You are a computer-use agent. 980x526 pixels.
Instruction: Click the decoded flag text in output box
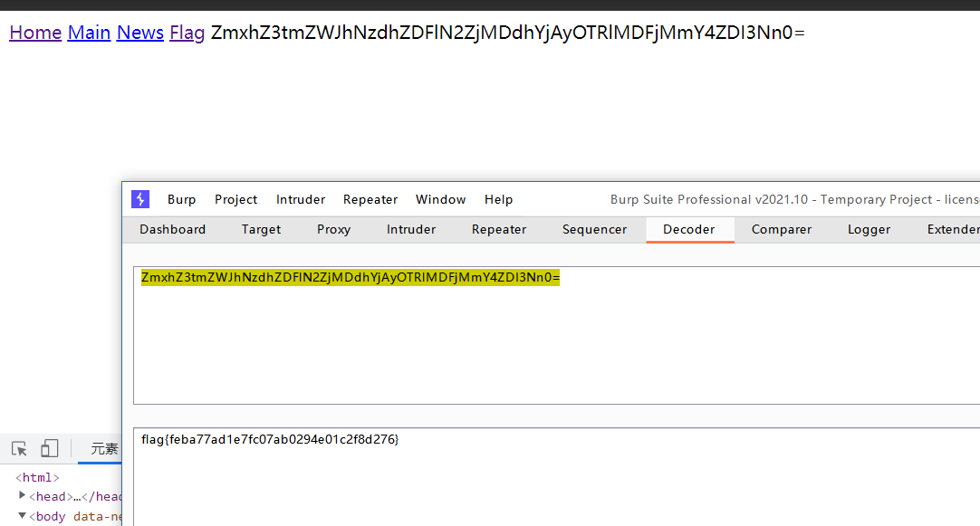point(270,439)
